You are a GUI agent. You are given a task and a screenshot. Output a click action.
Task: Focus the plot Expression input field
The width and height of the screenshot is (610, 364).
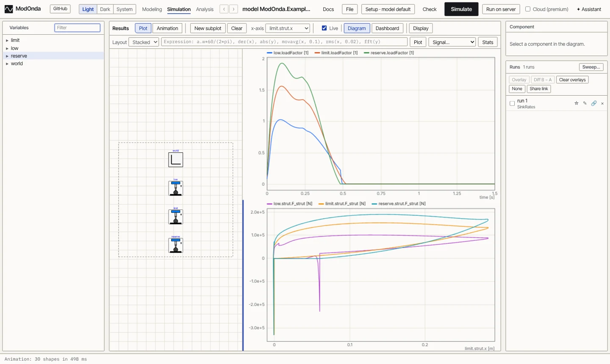tap(284, 42)
